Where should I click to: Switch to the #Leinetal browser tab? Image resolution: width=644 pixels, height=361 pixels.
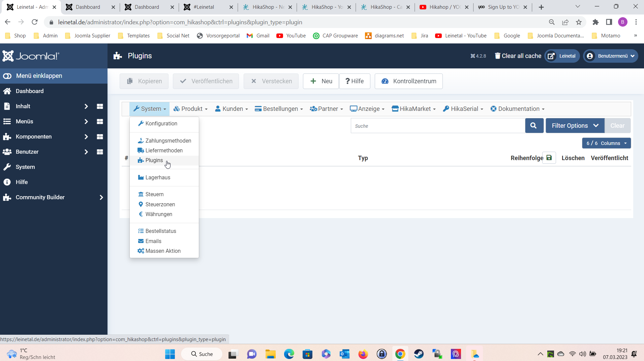point(208,7)
